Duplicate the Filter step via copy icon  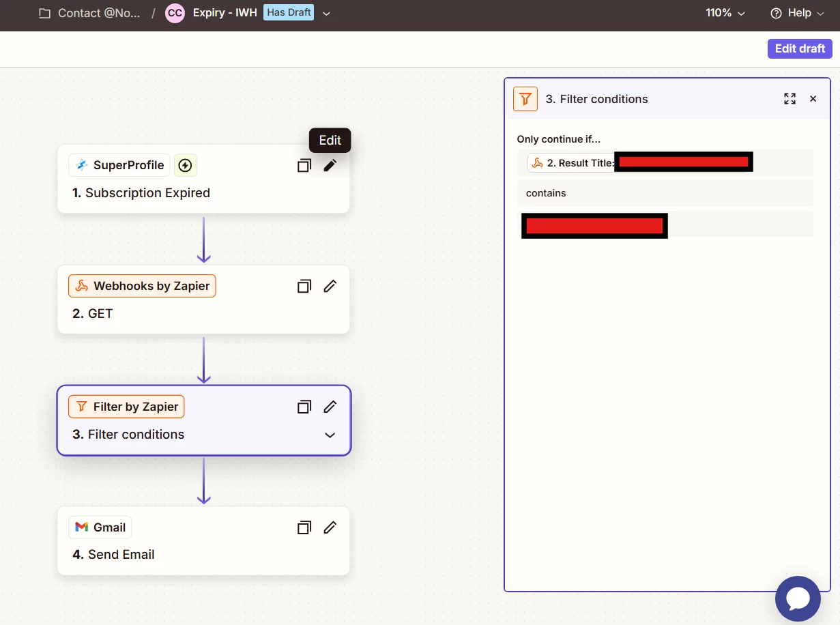304,407
